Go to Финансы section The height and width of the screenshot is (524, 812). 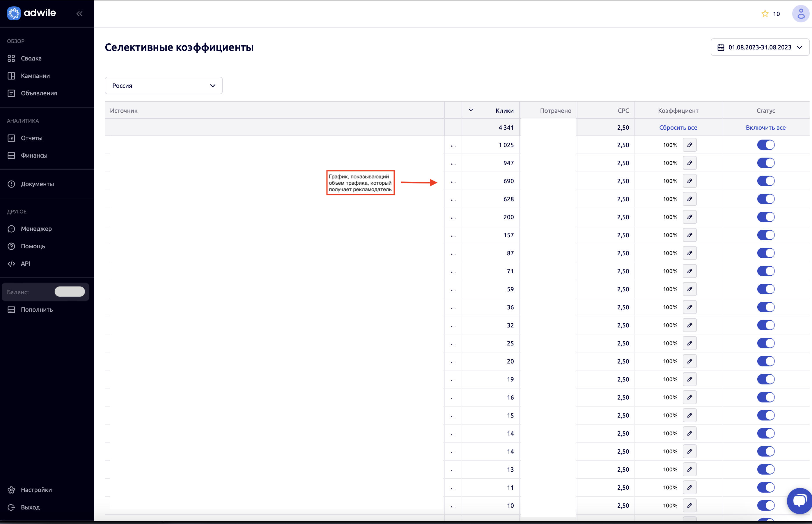tap(34, 156)
